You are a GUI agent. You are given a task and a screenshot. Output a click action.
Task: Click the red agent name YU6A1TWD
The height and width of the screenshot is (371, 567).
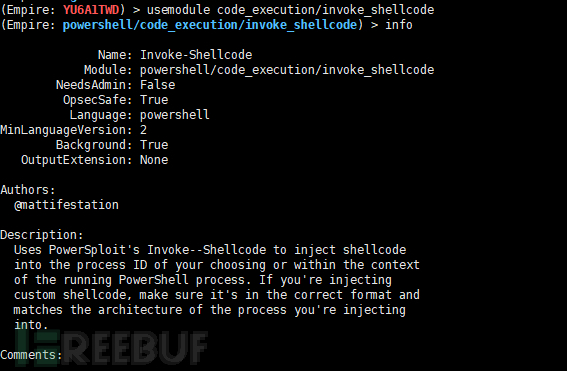click(91, 10)
